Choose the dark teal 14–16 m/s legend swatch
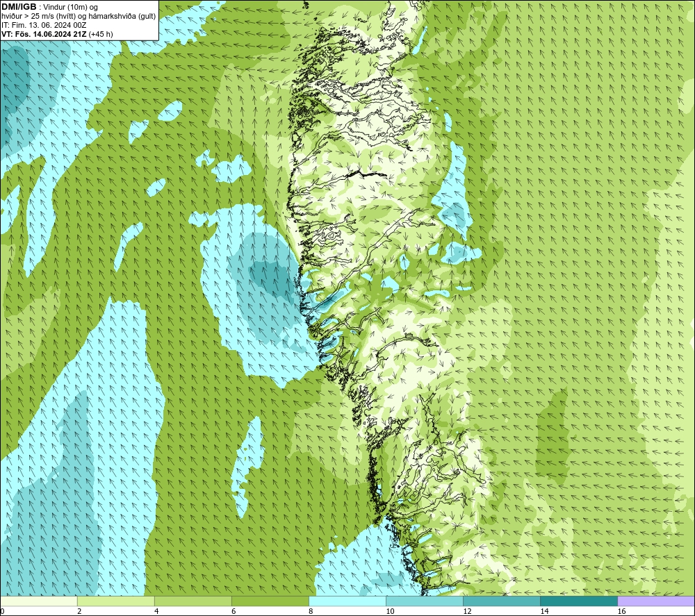 (x=578, y=601)
